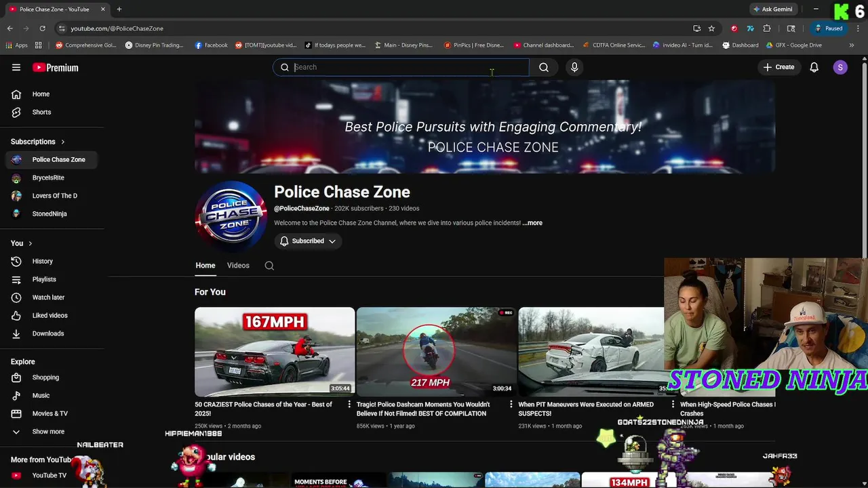Open the invideo AI bookmark
The height and width of the screenshot is (488, 868).
[682, 45]
